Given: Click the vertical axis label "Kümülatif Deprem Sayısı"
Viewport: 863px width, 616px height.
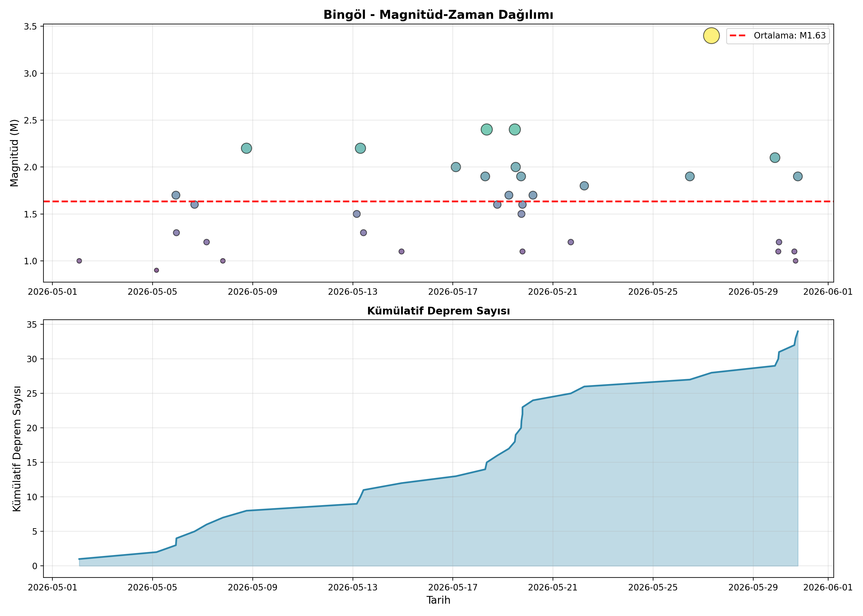Looking at the screenshot, I should [x=17, y=449].
